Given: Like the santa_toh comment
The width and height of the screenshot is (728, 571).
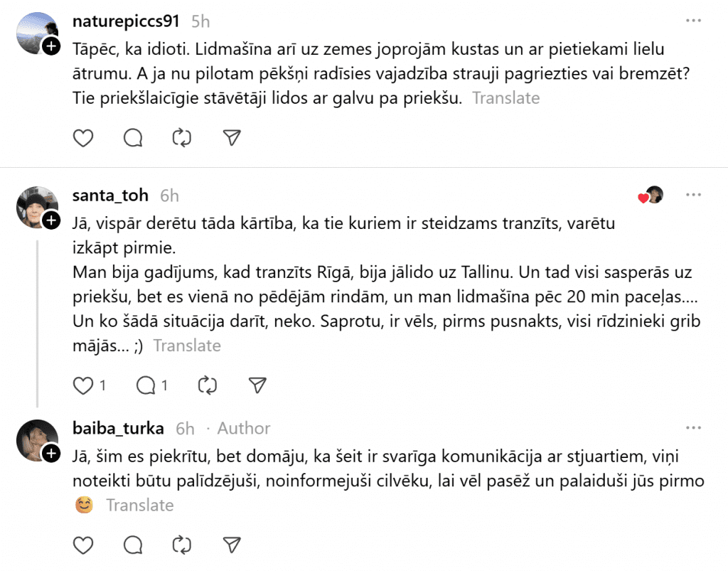Looking at the screenshot, I should coord(84,385).
